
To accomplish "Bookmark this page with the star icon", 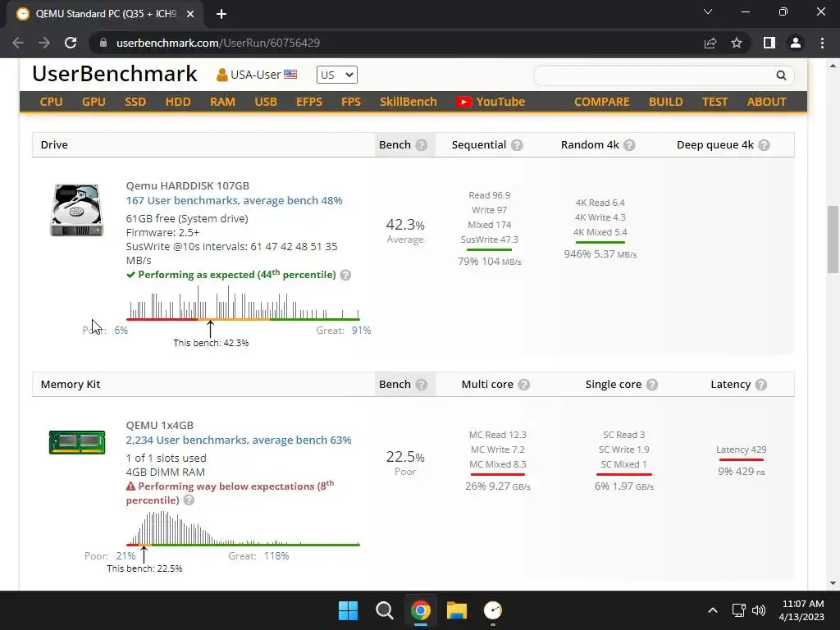I will (737, 43).
